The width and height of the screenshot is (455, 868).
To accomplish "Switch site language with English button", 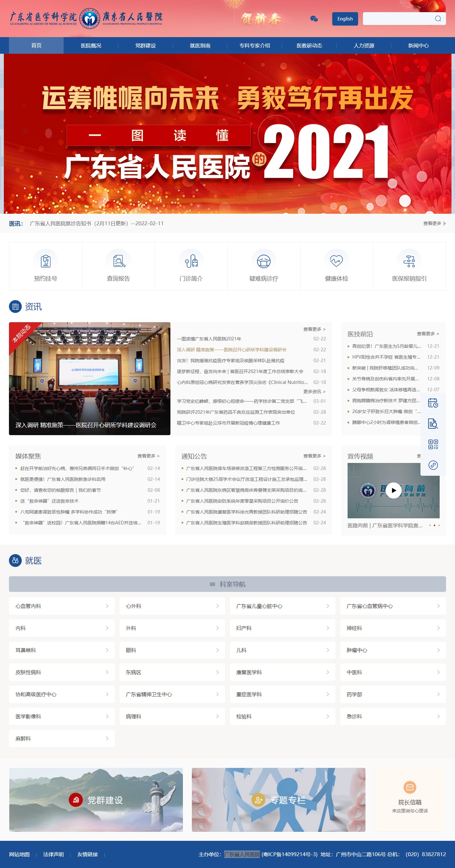I will (345, 19).
